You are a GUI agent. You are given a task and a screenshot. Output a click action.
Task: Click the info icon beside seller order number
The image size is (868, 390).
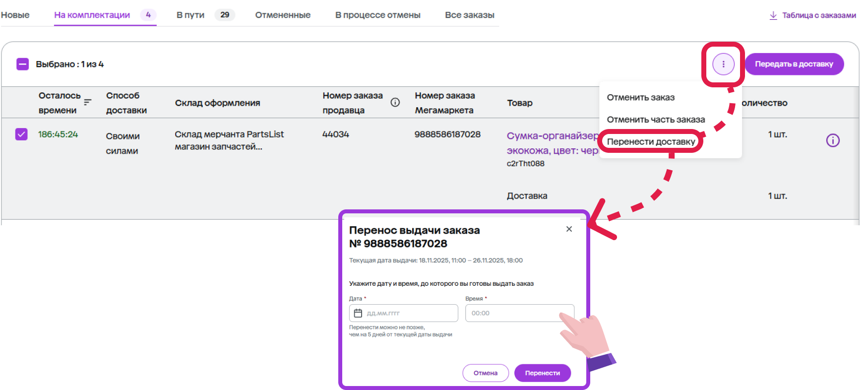395,102
